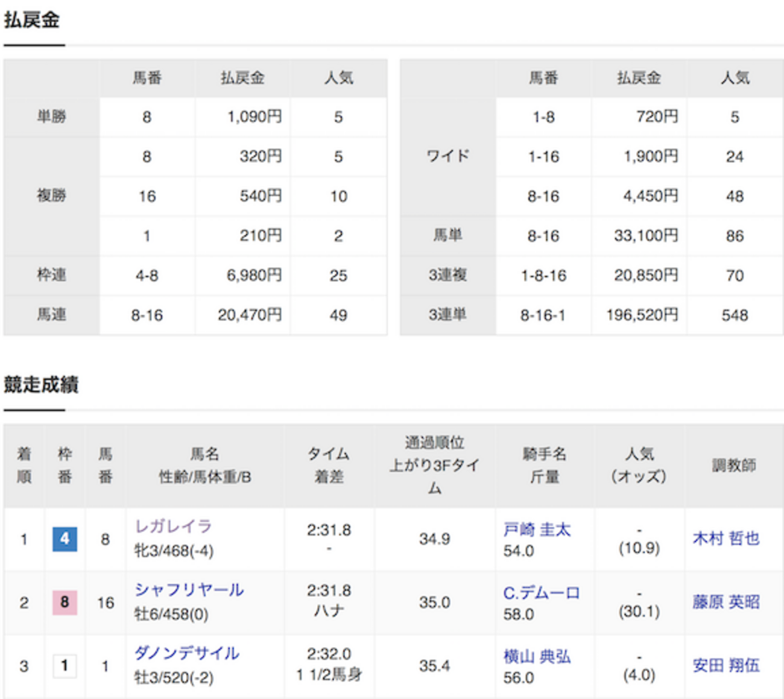Image resolution: width=784 pixels, height=699 pixels.
Task: Open trainer 藤原 英昭's profile
Action: tap(727, 603)
